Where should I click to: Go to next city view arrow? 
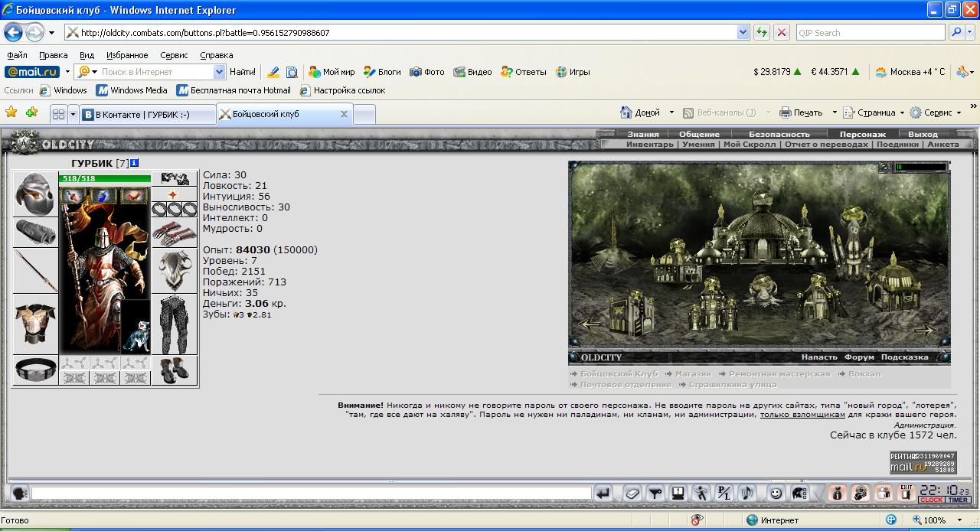tap(925, 330)
